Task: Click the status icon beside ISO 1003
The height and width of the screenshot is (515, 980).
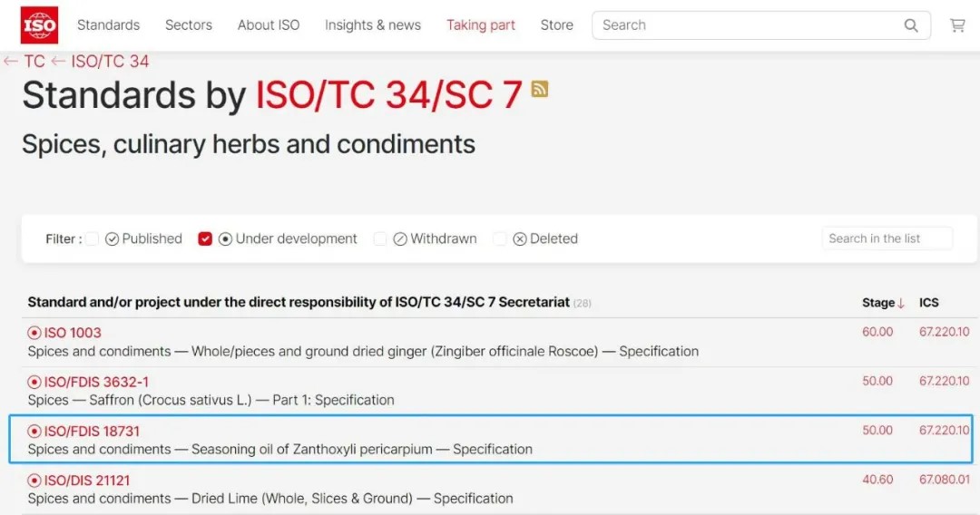Action: [x=34, y=333]
